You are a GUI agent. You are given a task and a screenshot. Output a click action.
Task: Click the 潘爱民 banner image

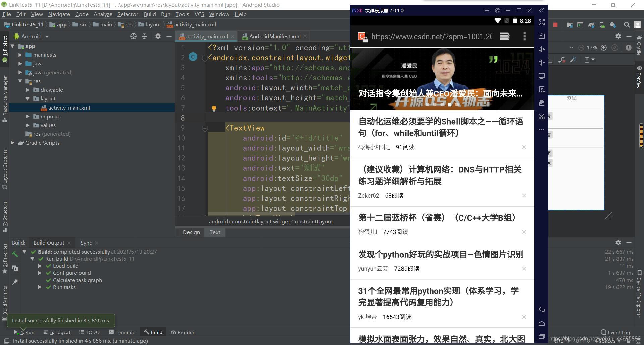click(x=442, y=79)
